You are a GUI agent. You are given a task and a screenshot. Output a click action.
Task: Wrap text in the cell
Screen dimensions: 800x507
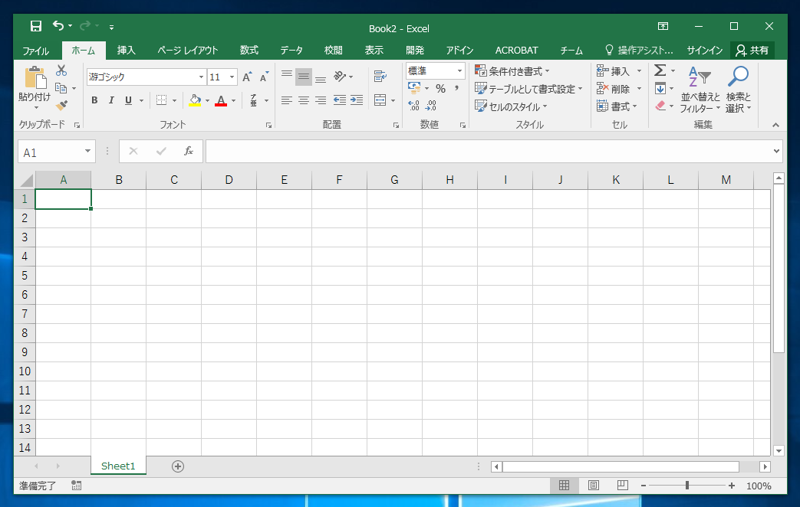pos(380,77)
